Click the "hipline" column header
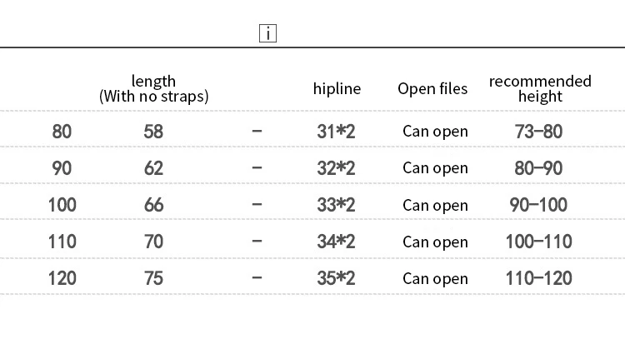 pyautogui.click(x=337, y=88)
